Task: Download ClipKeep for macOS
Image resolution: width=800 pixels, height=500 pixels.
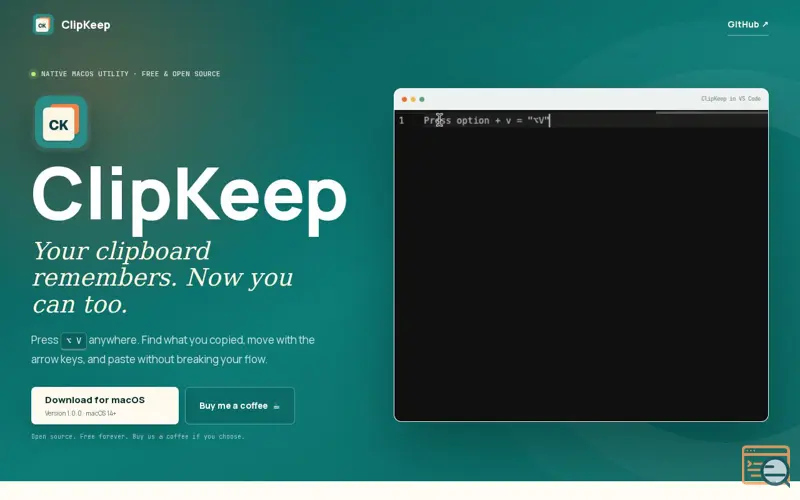Action: tap(105, 406)
